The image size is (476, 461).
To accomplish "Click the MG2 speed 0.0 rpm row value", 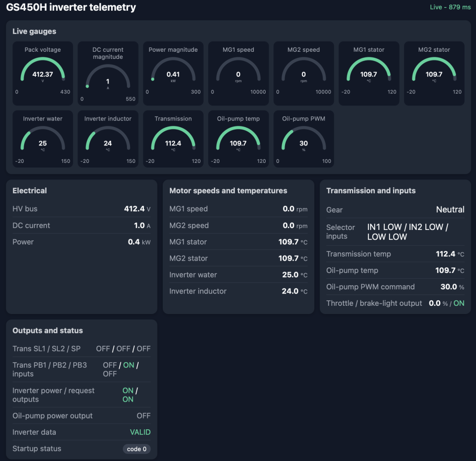I will 295,225.
